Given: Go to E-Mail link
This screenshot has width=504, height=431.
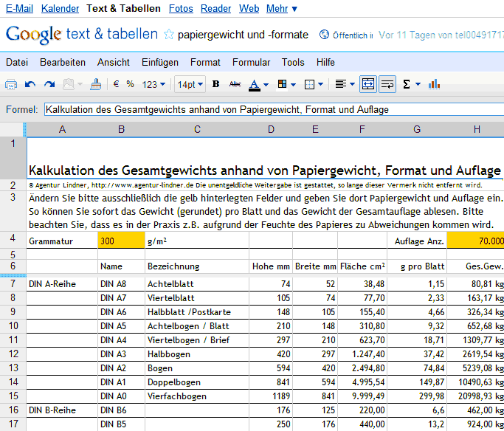Looking at the screenshot, I should click(19, 8).
